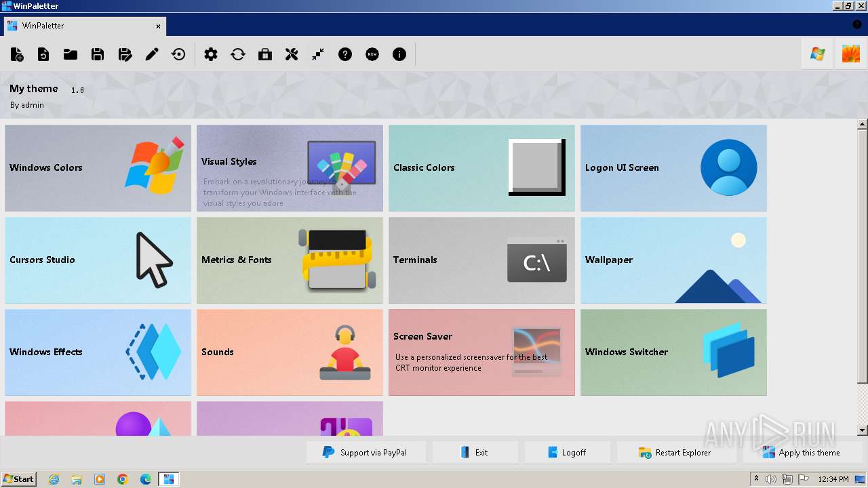Select the WinPaletter tab
This screenshot has height=488, width=868.
click(x=83, y=26)
